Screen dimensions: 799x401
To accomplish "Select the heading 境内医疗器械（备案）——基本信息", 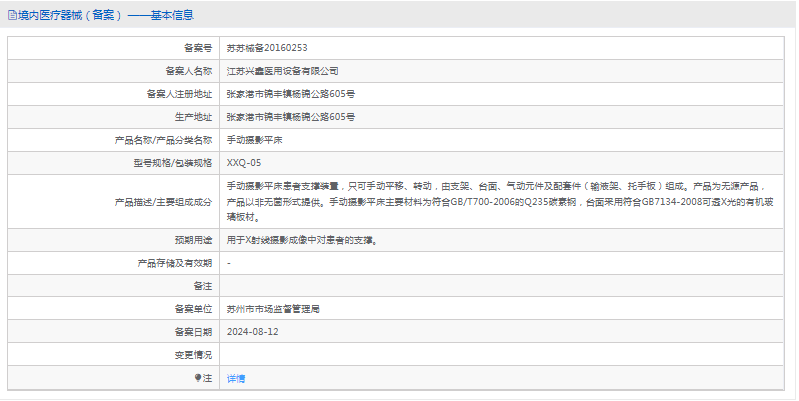I will pyautogui.click(x=106, y=15).
